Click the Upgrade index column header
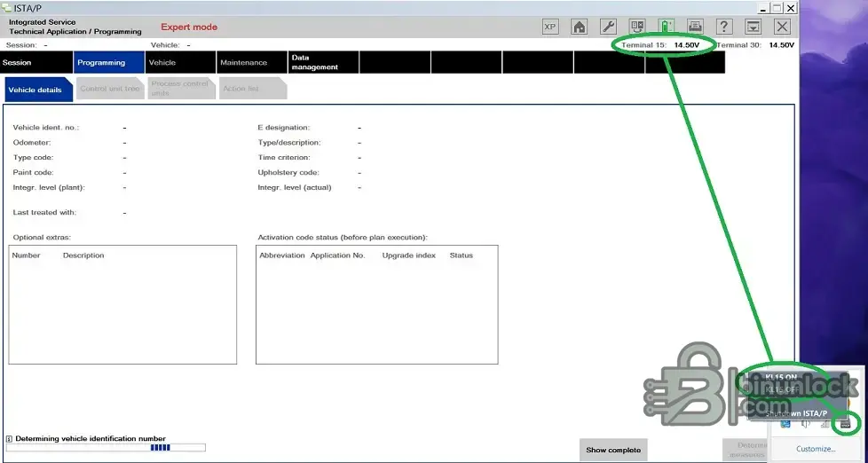The width and height of the screenshot is (868, 463). (x=408, y=255)
